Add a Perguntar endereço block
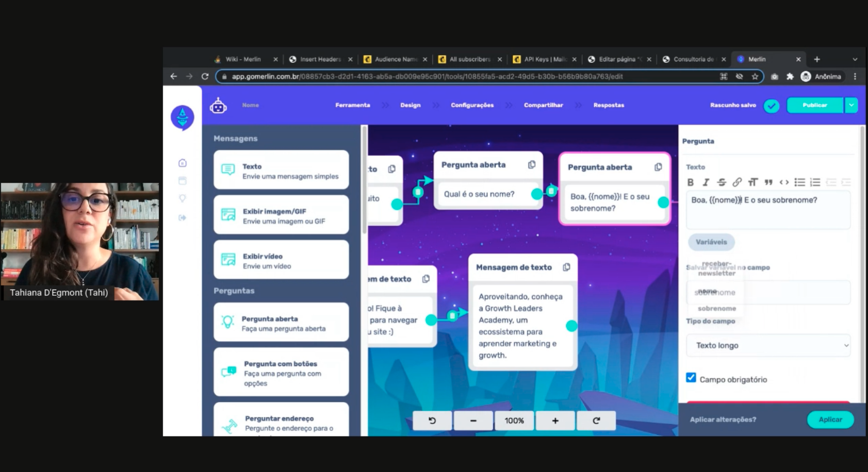 click(x=281, y=420)
